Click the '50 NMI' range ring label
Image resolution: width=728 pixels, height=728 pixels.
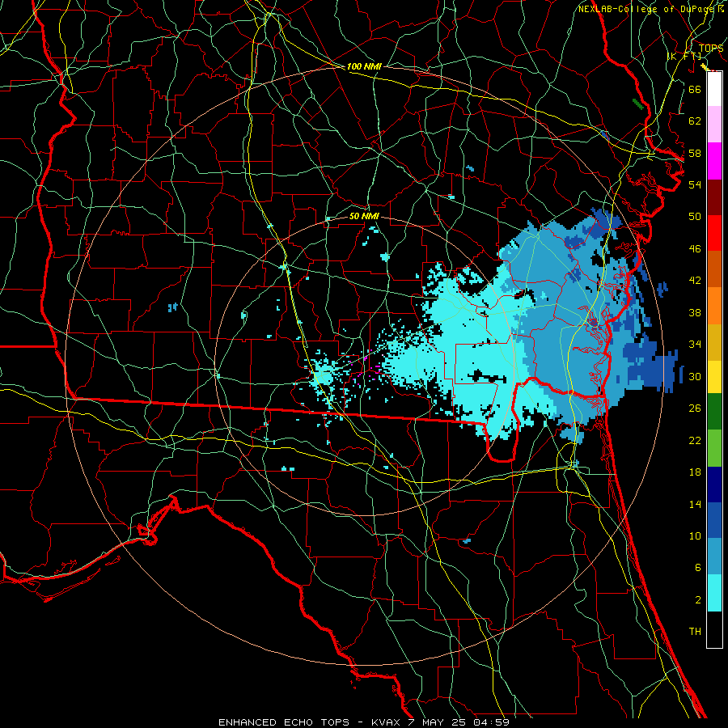[x=364, y=216]
